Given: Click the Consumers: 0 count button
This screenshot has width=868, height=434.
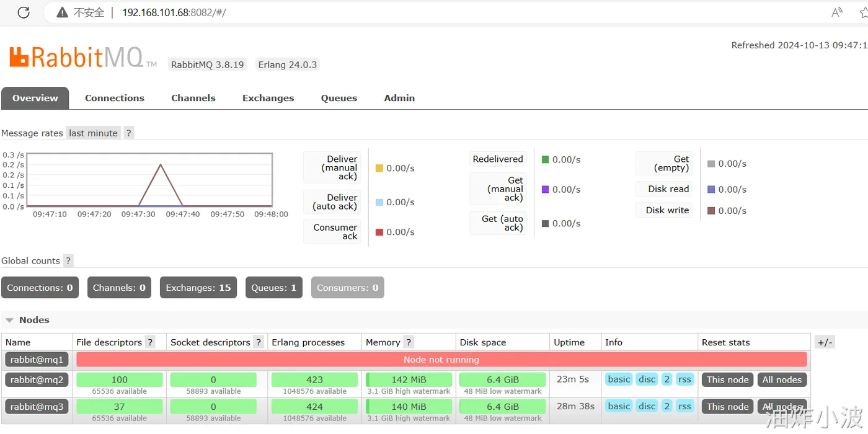Looking at the screenshot, I should [348, 288].
